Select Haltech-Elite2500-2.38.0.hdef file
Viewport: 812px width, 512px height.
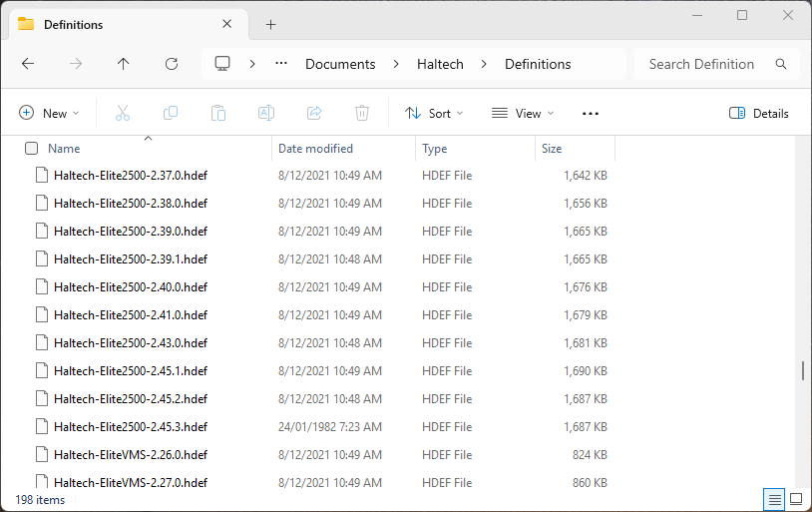pos(131,204)
